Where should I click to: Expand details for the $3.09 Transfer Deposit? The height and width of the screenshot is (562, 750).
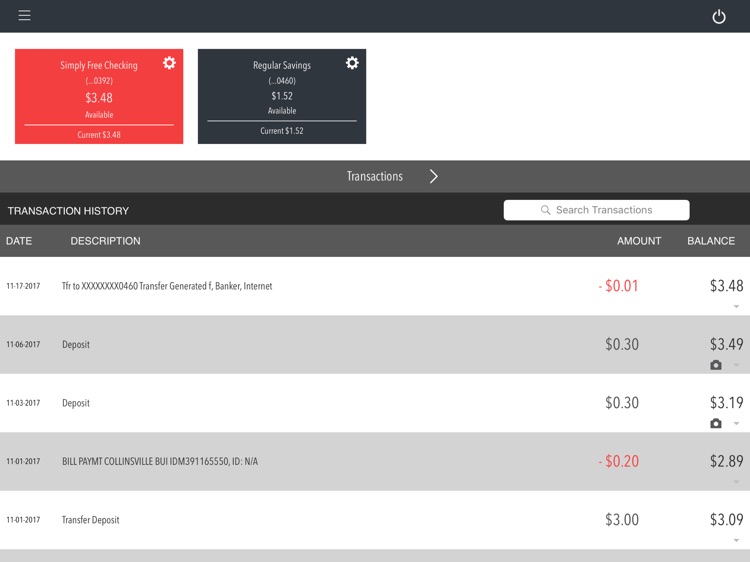coord(737,540)
